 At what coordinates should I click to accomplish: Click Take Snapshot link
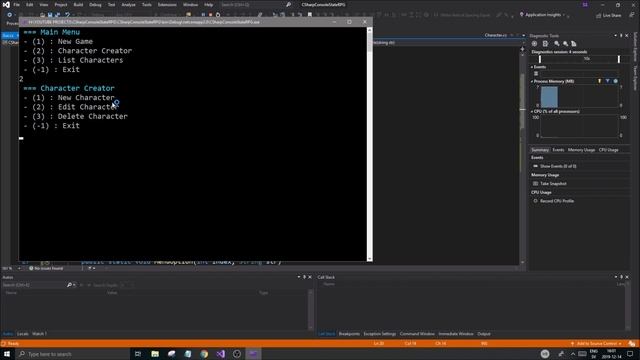tap(553, 184)
